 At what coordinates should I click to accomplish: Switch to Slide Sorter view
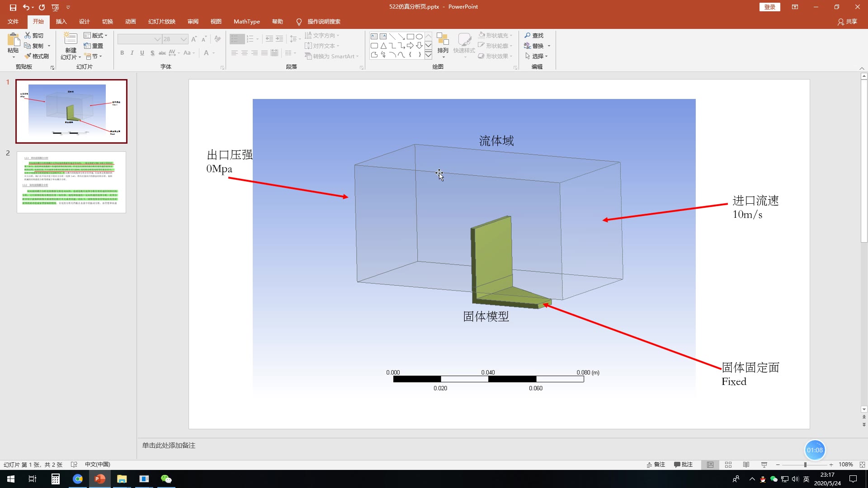click(728, 465)
